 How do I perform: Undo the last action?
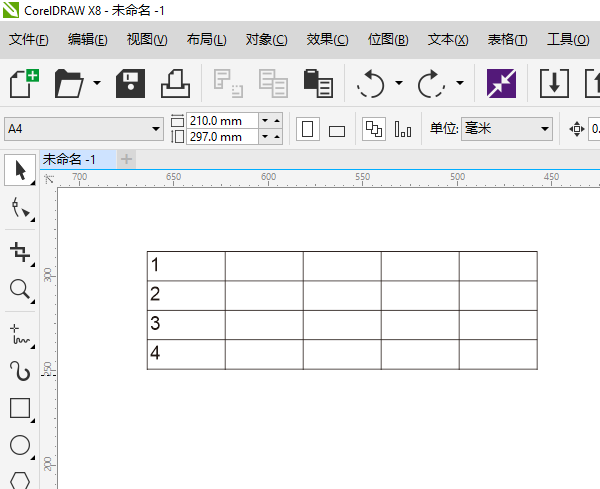point(370,83)
